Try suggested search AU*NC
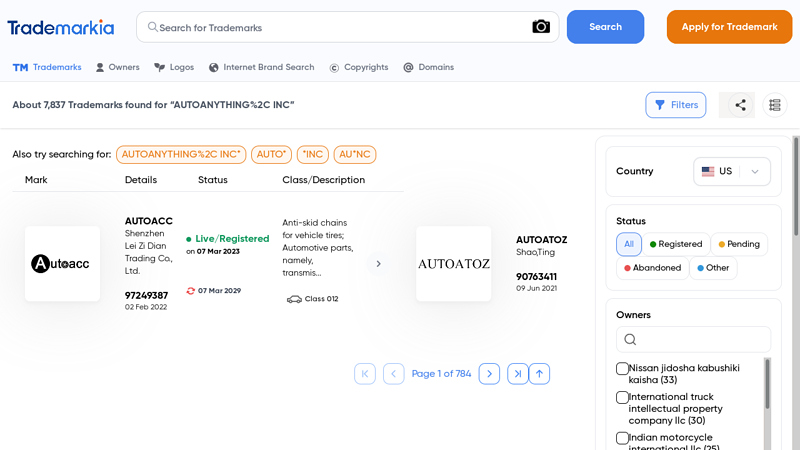Viewport: 800px width, 450px height. click(x=355, y=155)
